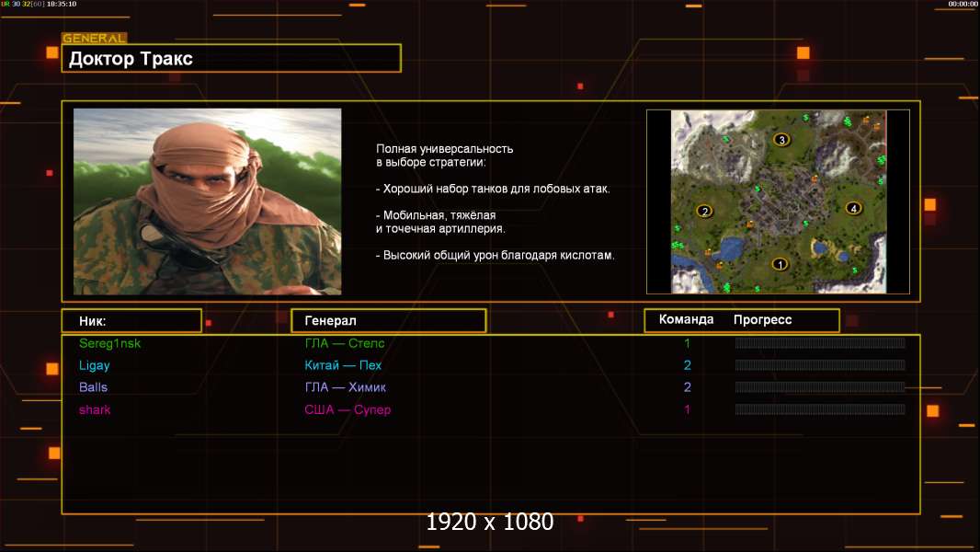Click start position marker 3 on minimap
The image size is (980, 552).
click(x=781, y=140)
